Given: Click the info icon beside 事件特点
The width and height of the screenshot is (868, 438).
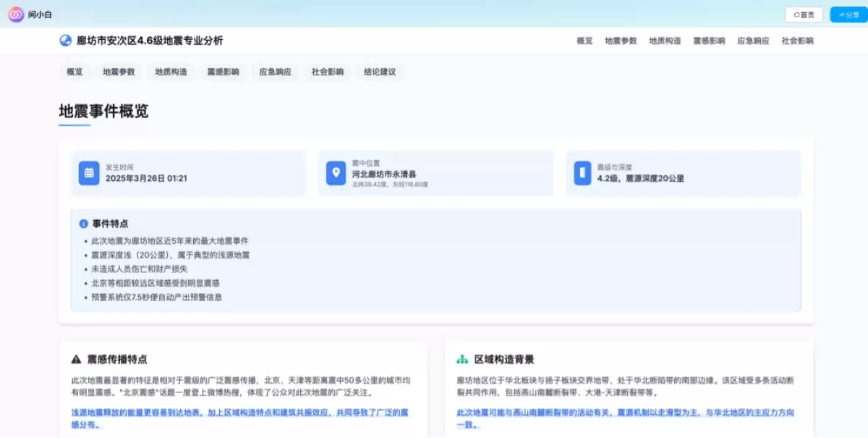Looking at the screenshot, I should [x=84, y=224].
